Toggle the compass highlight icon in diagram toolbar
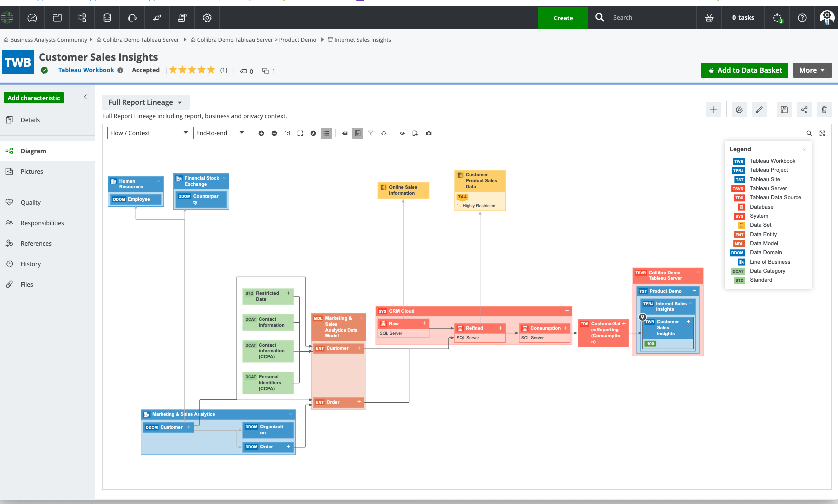838x504 pixels. pos(313,133)
